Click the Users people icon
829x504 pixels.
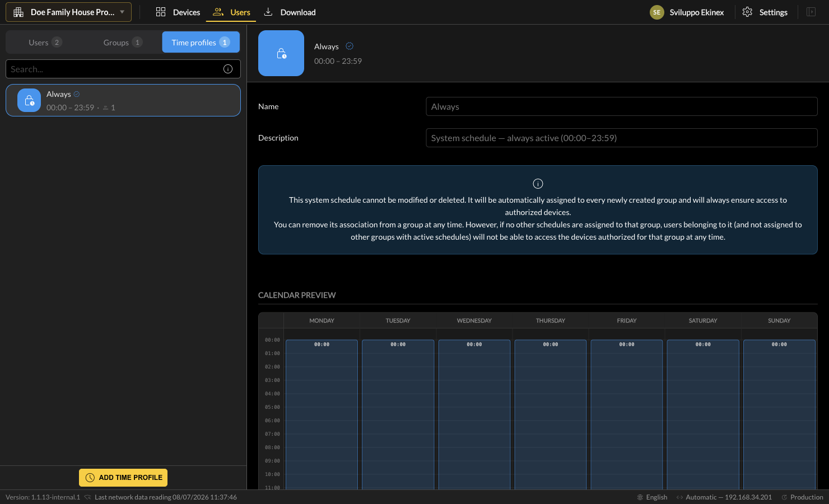click(x=218, y=12)
